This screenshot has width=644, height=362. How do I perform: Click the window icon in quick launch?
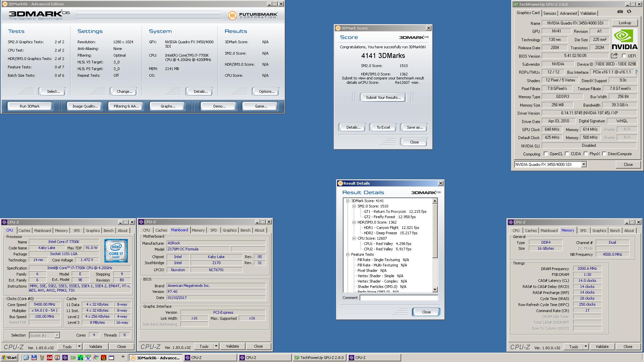[x=111, y=358]
